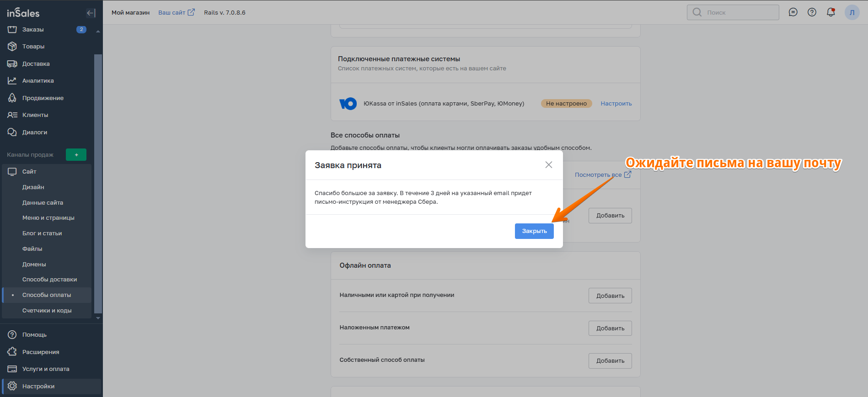The image size is (868, 397).
Task: Go to Products (Товары) in the sidebar
Action: 33,47
